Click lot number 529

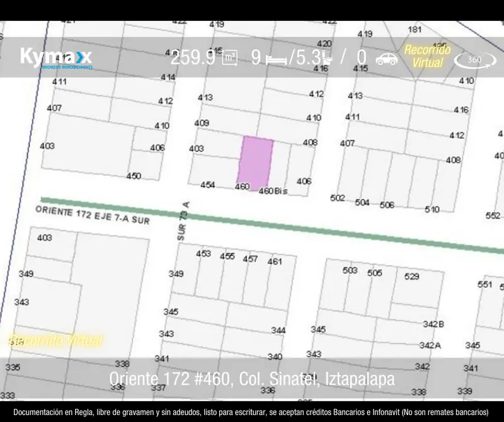click(412, 277)
